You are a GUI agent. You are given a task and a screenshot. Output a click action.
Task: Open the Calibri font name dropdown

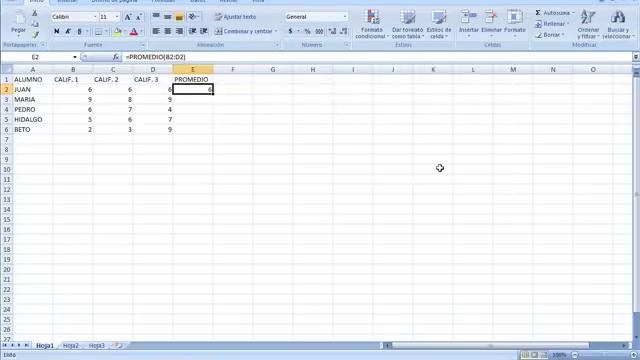pyautogui.click(x=95, y=17)
